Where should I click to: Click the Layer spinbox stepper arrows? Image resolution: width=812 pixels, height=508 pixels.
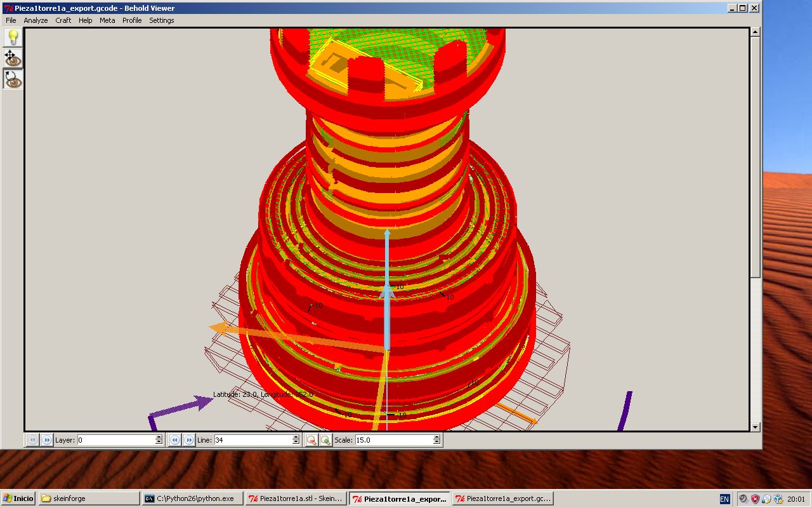(x=159, y=440)
